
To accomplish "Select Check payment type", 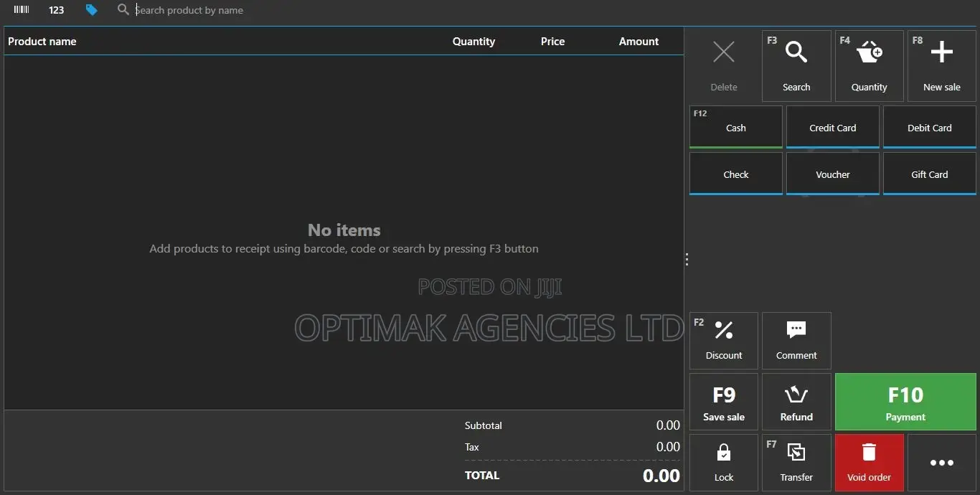I will click(x=736, y=174).
